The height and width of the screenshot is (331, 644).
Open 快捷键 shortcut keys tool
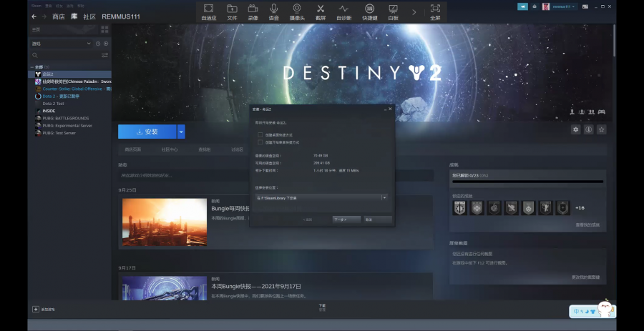[370, 12]
